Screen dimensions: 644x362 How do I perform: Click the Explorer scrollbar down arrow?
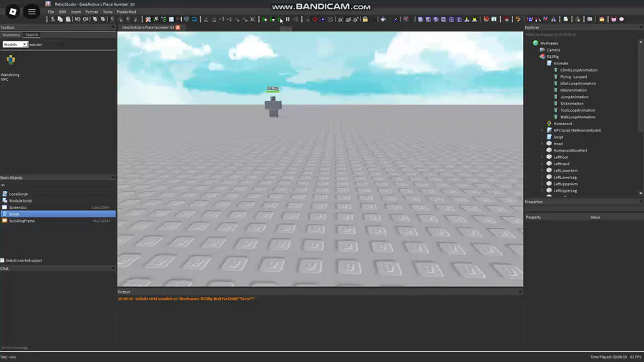coord(640,193)
